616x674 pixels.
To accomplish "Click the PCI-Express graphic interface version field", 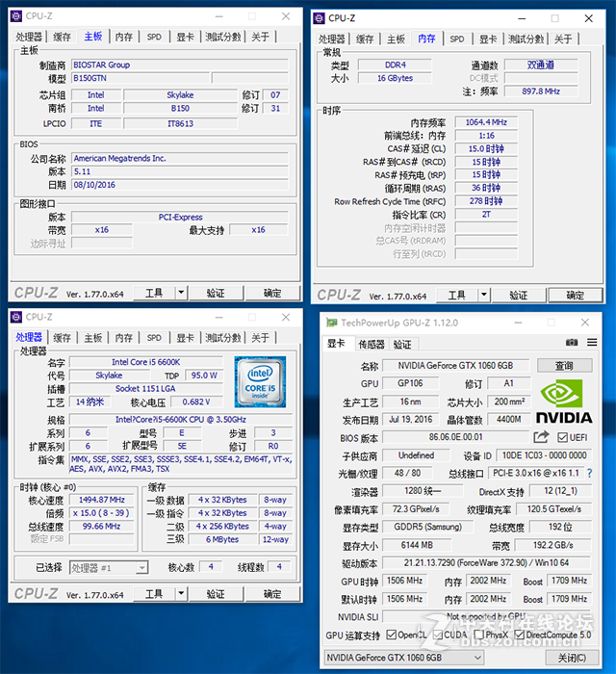I will 180,217.
